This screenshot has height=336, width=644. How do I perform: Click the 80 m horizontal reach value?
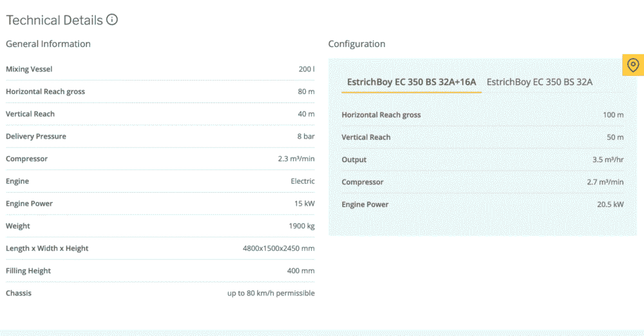tap(306, 92)
